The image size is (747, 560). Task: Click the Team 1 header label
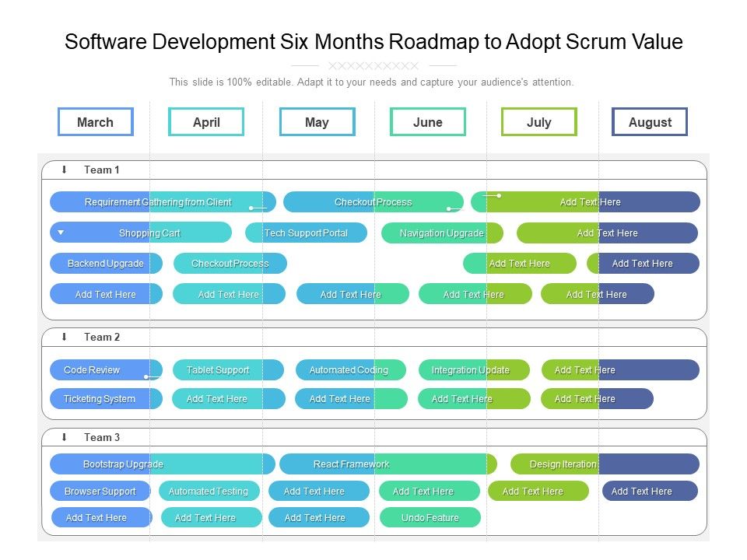101,170
